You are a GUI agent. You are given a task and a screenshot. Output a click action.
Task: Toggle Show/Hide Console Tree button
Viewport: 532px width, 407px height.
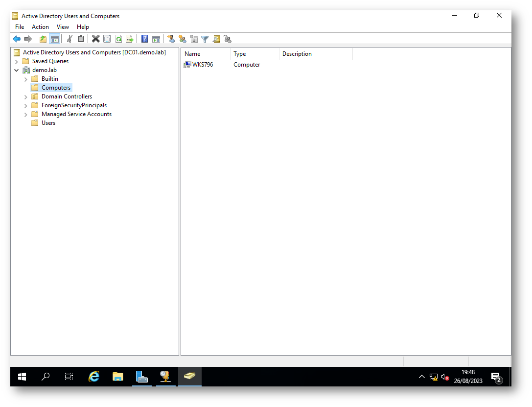pos(55,39)
